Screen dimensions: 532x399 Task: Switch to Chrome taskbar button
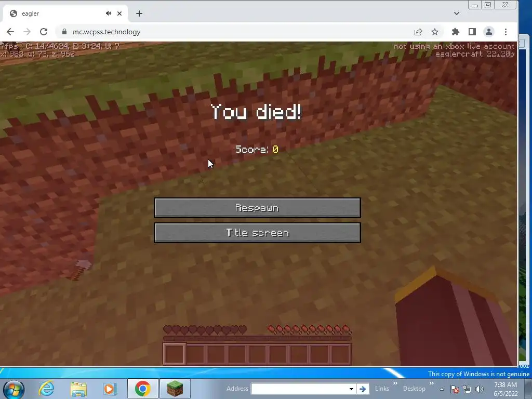coord(142,389)
